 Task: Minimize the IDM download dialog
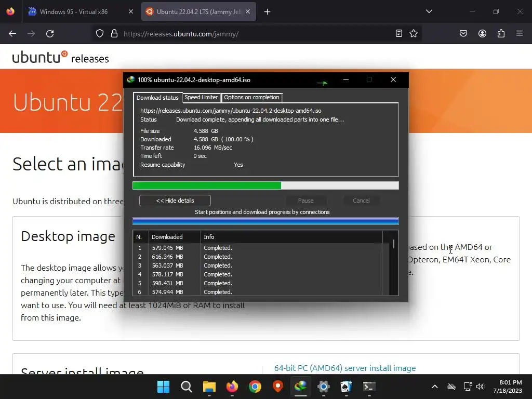(x=346, y=79)
